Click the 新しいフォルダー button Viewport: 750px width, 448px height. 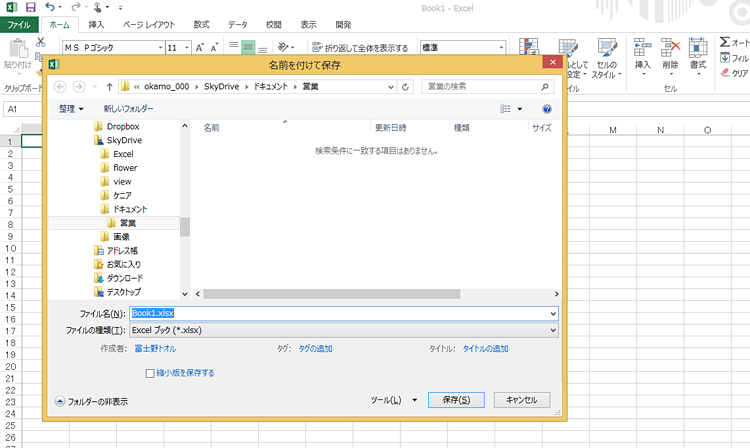click(x=129, y=109)
